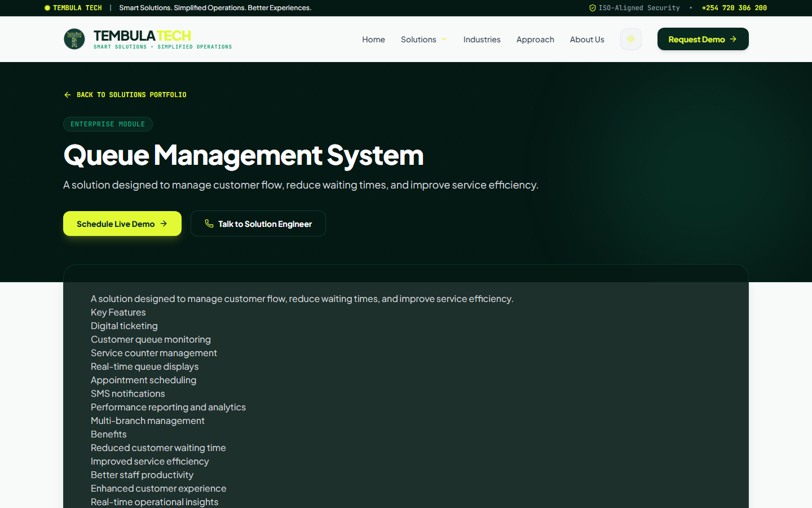This screenshot has width=812, height=508.
Task: Click the 'SMS notifications' line
Action: click(128, 393)
